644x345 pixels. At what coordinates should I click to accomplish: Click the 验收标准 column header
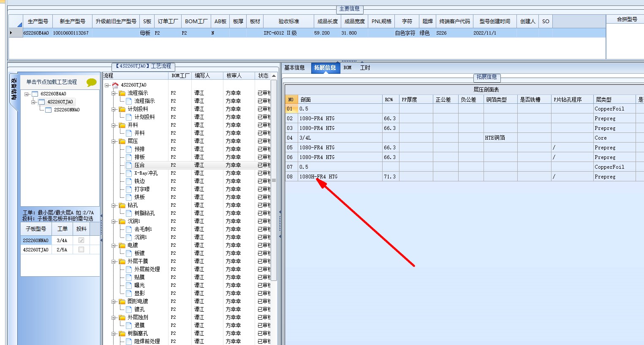click(289, 22)
